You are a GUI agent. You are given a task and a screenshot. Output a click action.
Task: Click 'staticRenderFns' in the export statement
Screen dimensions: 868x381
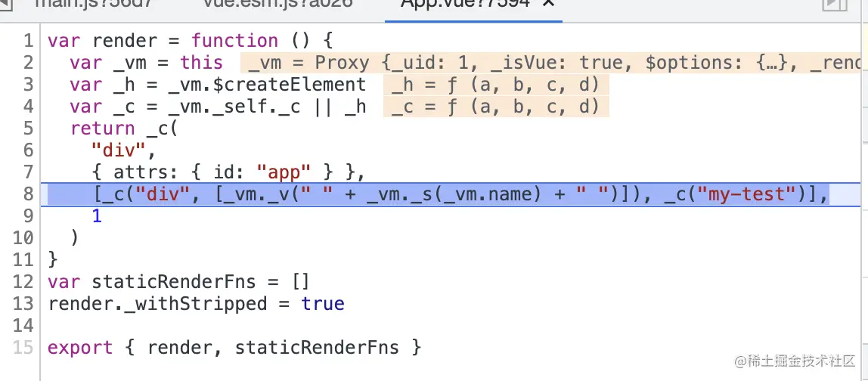(x=317, y=348)
